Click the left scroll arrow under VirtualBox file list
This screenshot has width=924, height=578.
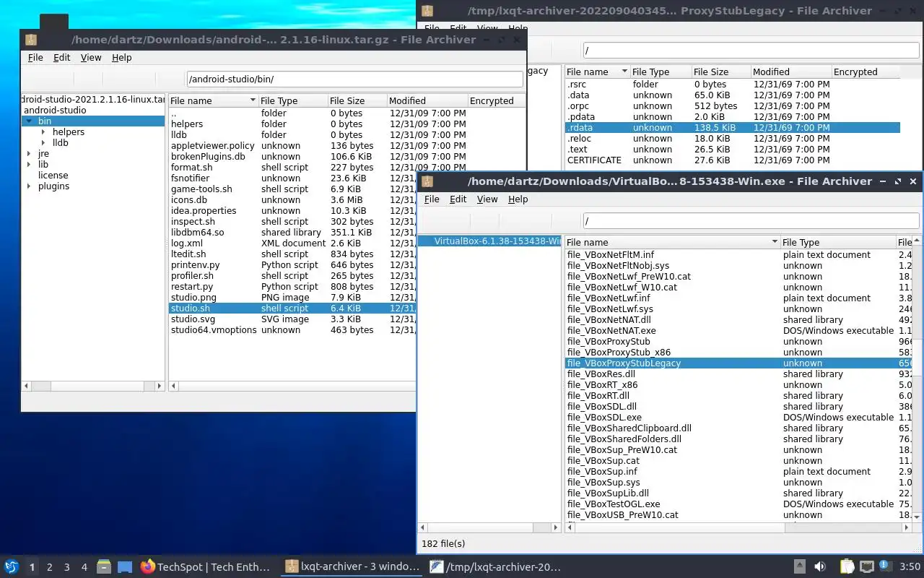click(570, 528)
